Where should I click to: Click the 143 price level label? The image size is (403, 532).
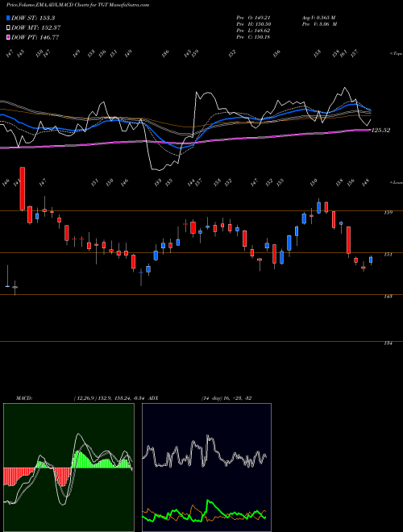[388, 296]
